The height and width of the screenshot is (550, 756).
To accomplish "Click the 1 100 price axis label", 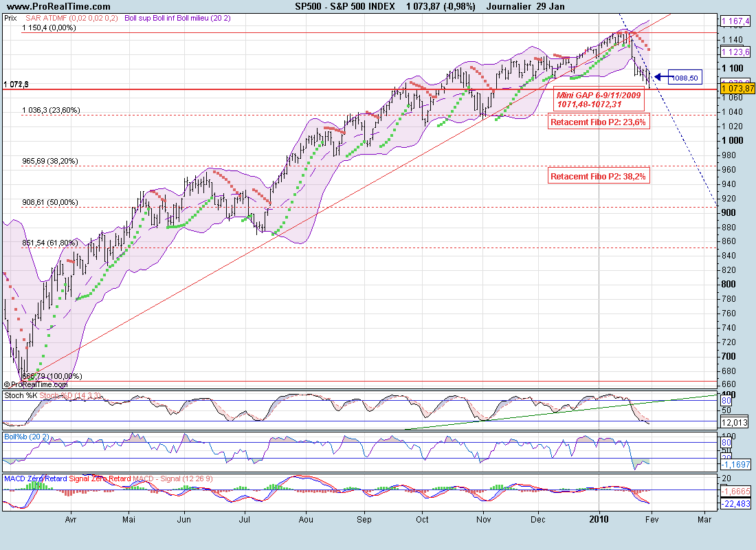I will [733, 69].
